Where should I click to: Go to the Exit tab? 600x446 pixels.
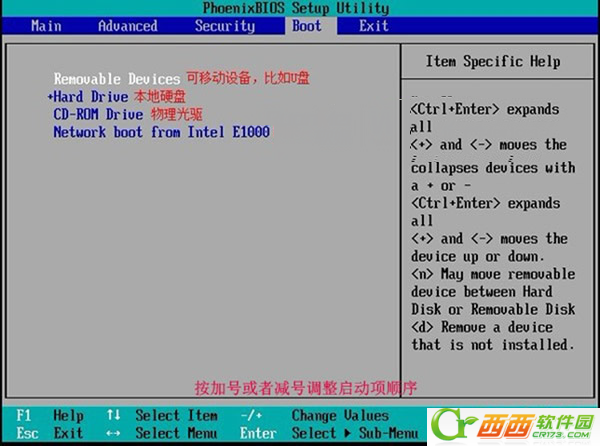373,26
